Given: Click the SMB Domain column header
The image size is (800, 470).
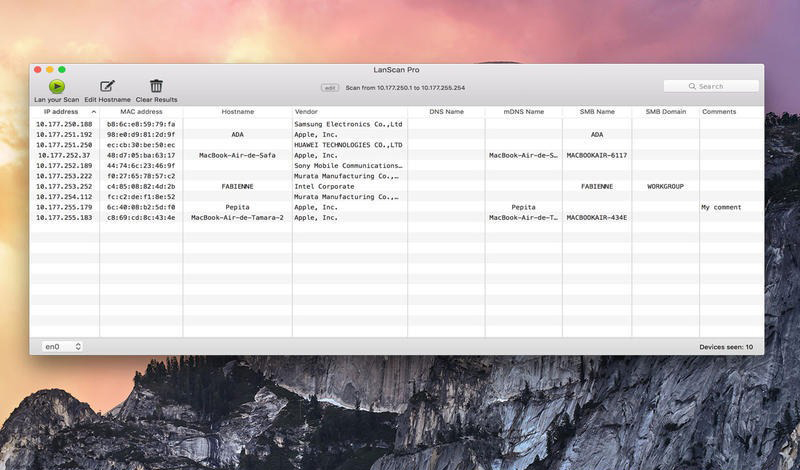Looking at the screenshot, I should click(665, 112).
